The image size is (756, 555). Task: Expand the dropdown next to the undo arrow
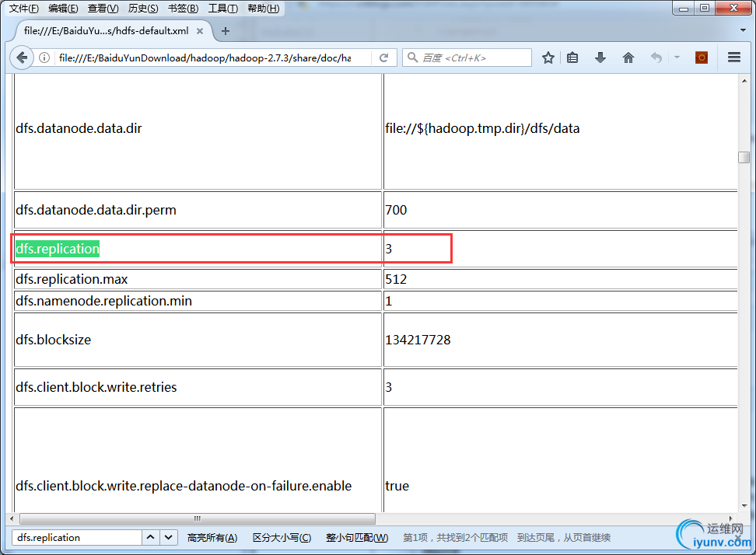tap(677, 58)
